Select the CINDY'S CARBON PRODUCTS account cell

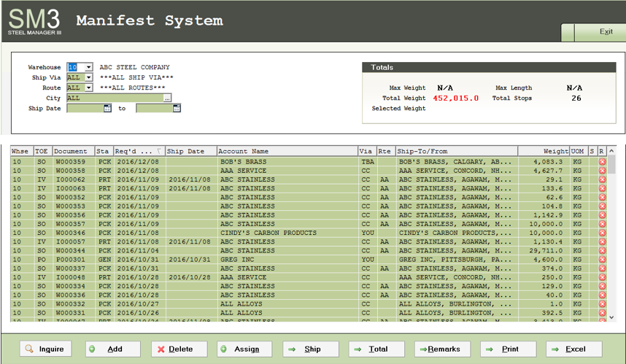[287, 233]
